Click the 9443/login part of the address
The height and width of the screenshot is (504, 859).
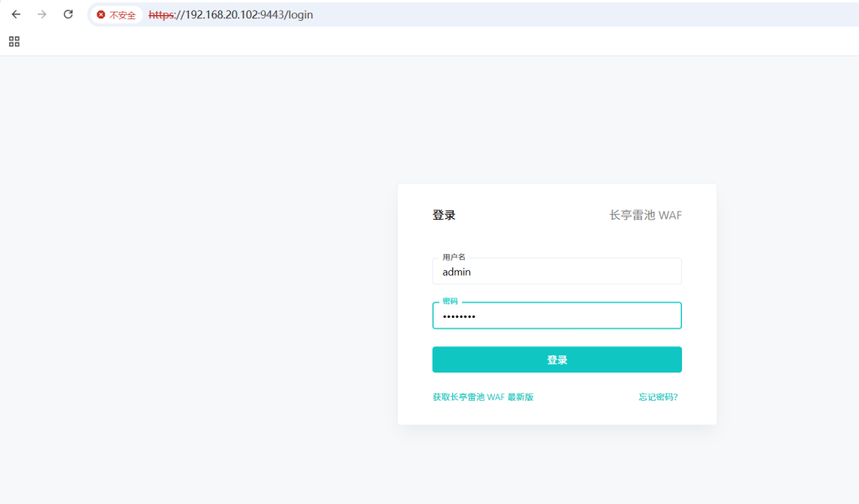[x=285, y=14]
